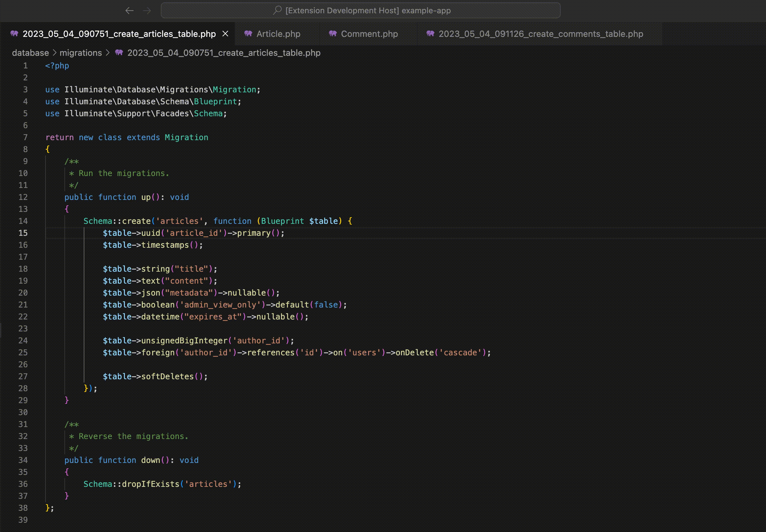The image size is (766, 532).
Task: Place cursor on softDeletes call line 27
Action: point(167,376)
